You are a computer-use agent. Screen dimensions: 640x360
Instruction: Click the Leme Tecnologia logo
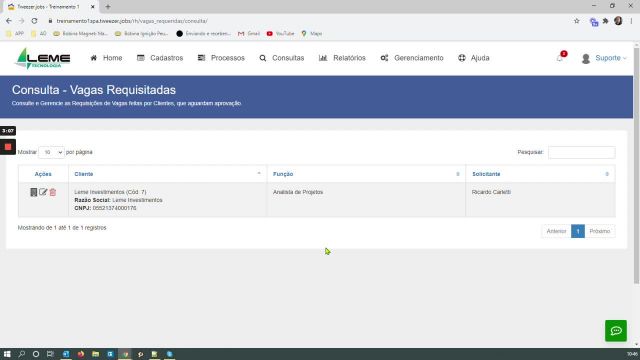click(x=43, y=58)
